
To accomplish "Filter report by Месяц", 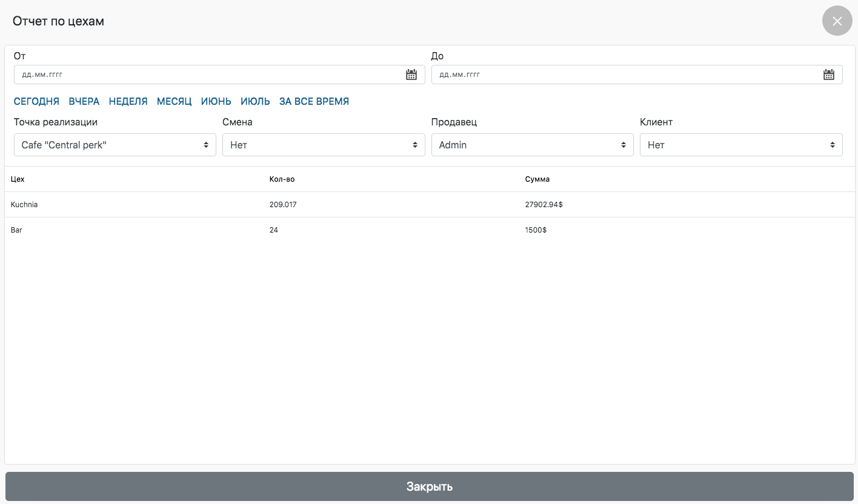I will pos(175,101).
